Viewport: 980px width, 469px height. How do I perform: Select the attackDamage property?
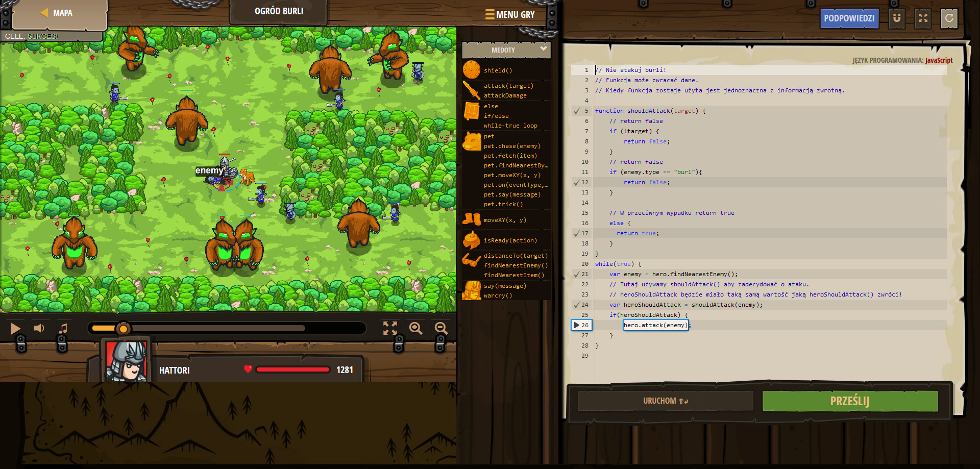(505, 95)
